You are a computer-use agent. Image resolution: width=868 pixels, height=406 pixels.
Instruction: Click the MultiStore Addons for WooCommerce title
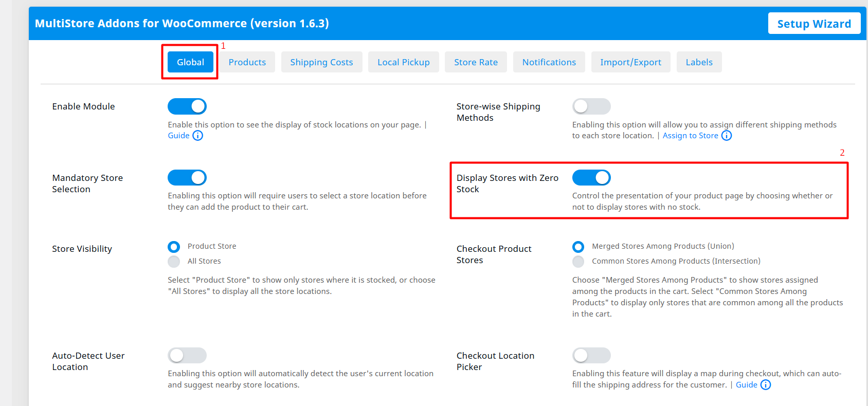(x=182, y=24)
